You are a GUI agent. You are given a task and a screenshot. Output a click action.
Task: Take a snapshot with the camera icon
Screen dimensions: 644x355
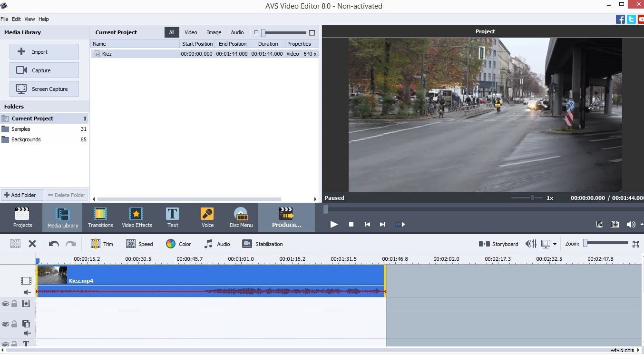[615, 224]
